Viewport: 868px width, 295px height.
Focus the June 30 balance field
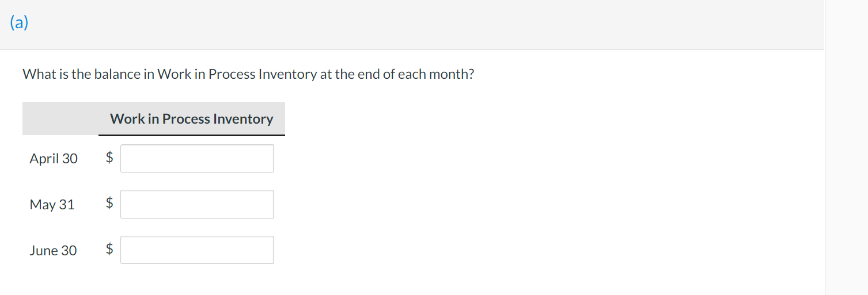click(197, 250)
